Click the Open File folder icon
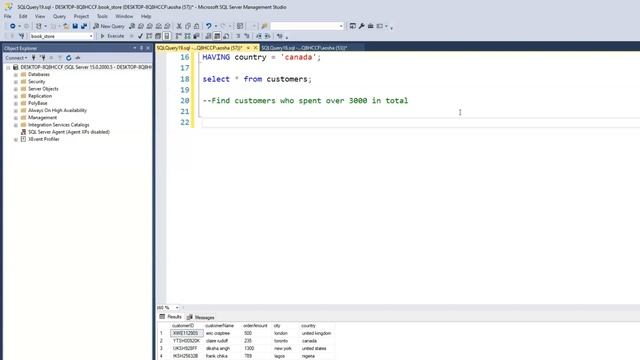The image size is (640, 360). click(66, 26)
